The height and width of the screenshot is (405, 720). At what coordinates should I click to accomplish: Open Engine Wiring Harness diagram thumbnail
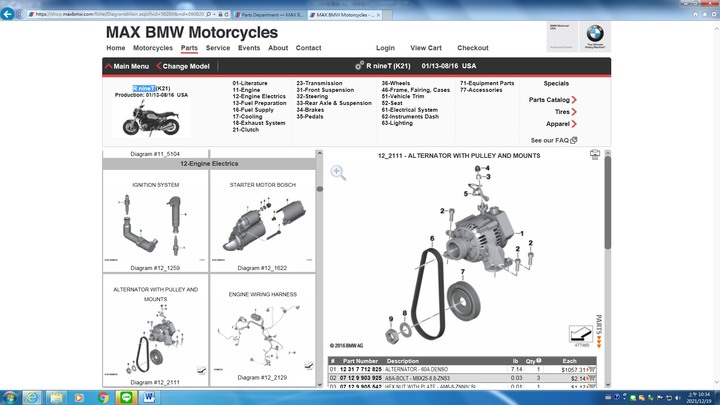click(x=263, y=331)
